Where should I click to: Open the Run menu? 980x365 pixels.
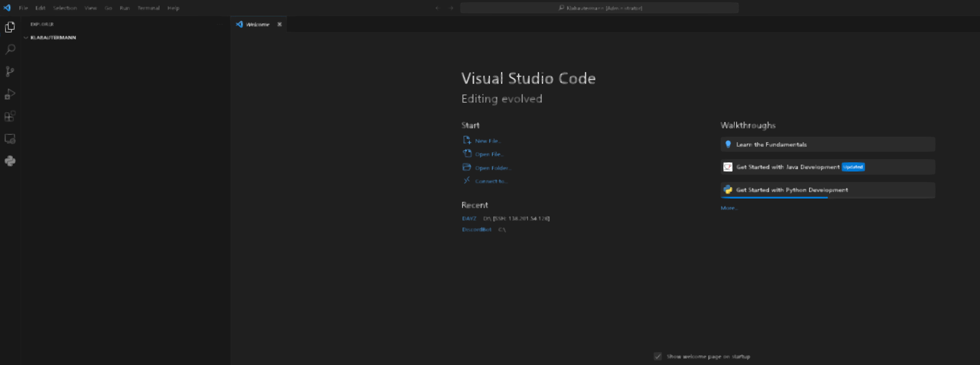pos(125,8)
